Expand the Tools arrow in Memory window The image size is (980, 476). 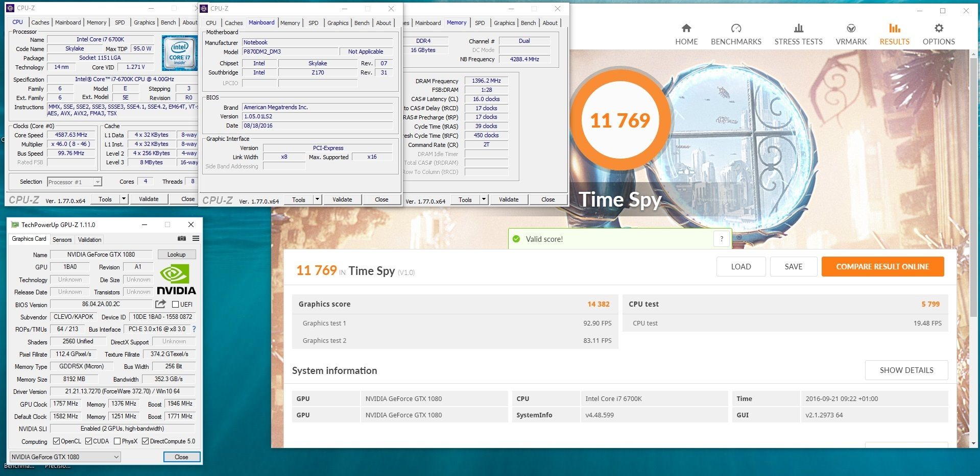484,199
